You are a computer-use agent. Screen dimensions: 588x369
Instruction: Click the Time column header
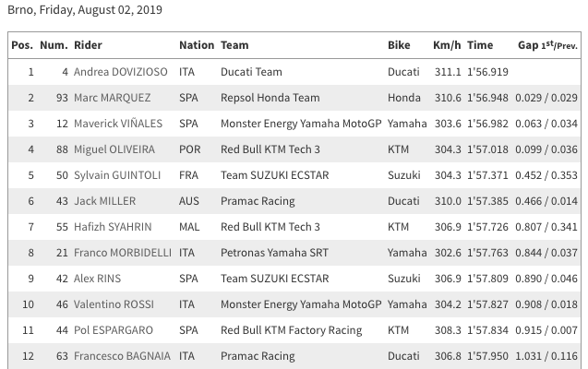(480, 45)
